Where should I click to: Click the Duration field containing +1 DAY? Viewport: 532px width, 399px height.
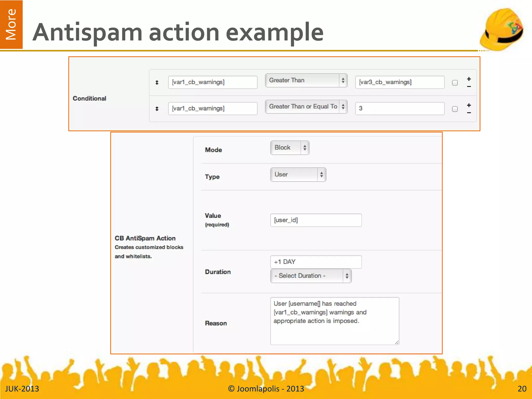tap(316, 262)
